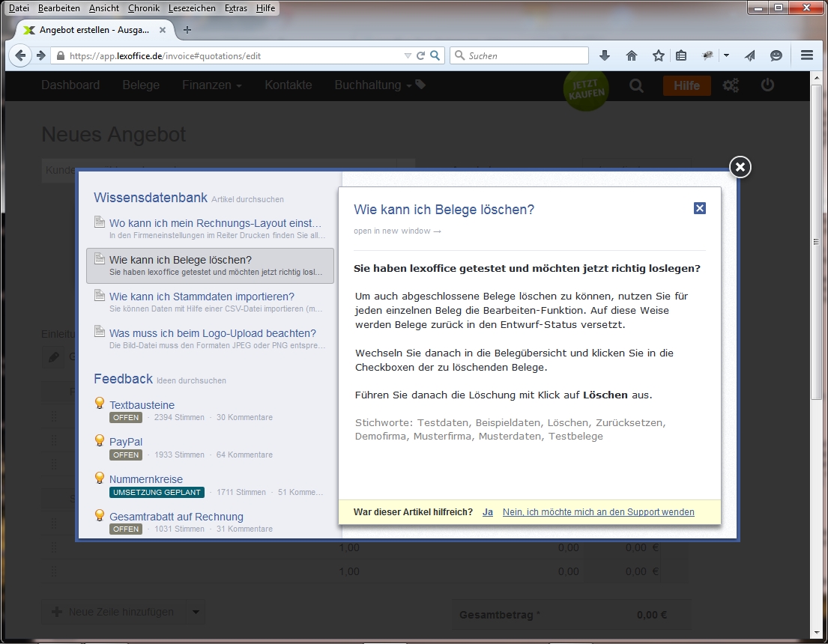This screenshot has width=828, height=644.
Task: Open the browser Hilfe menu
Action: 265,8
